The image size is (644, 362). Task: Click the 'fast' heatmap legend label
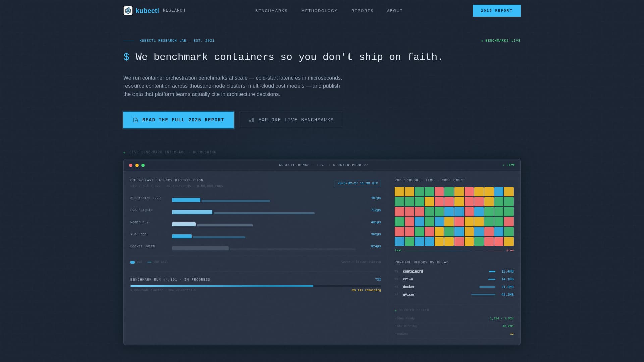pyautogui.click(x=398, y=250)
